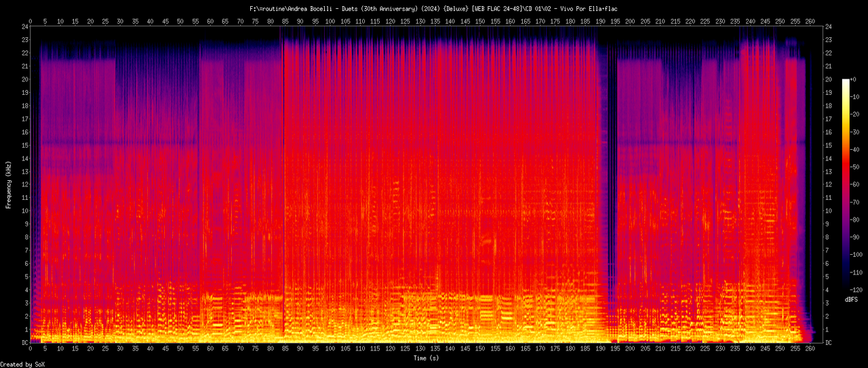Click the "-100" dBFS scale label
The width and height of the screenshot is (868, 368).
pyautogui.click(x=858, y=254)
